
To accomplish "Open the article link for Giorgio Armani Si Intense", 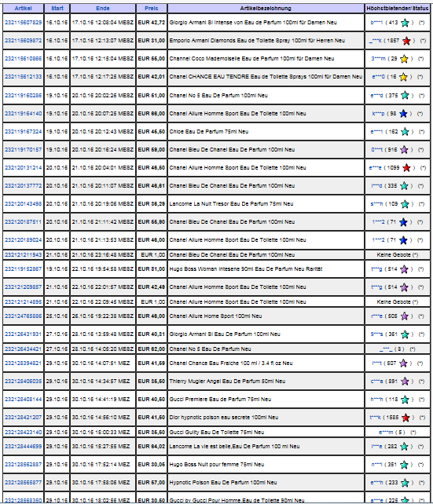I will pos(23,23).
